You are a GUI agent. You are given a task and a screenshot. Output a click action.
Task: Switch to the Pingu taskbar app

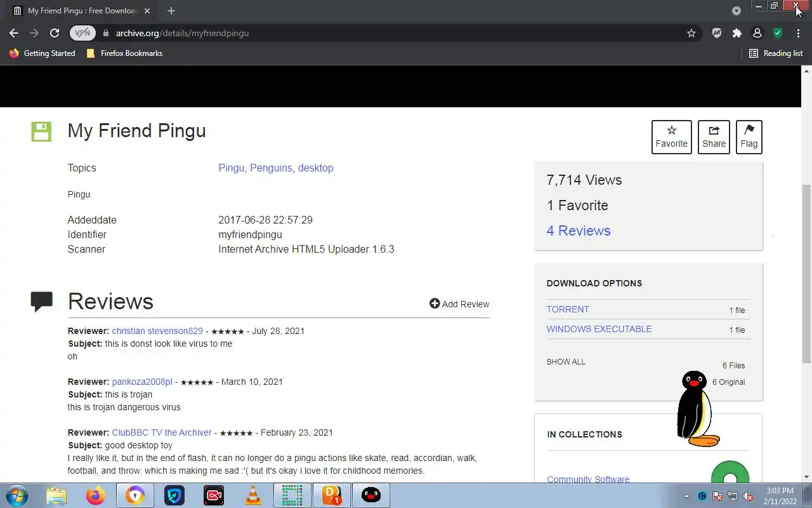[371, 495]
